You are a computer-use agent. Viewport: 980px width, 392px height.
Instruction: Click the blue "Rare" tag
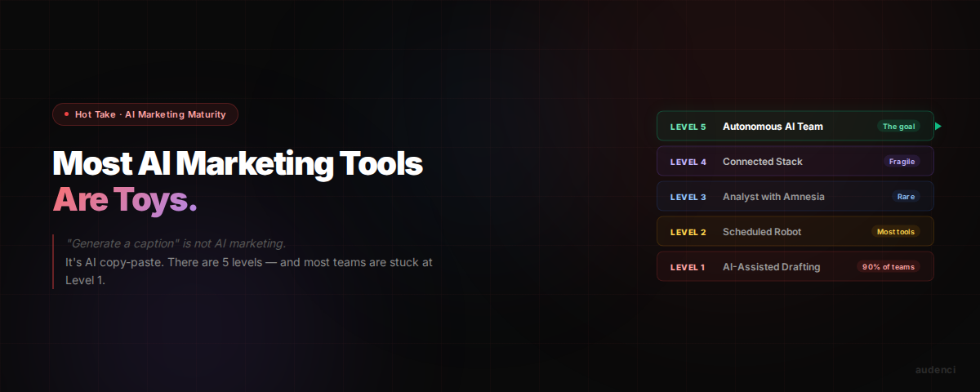[x=906, y=197]
